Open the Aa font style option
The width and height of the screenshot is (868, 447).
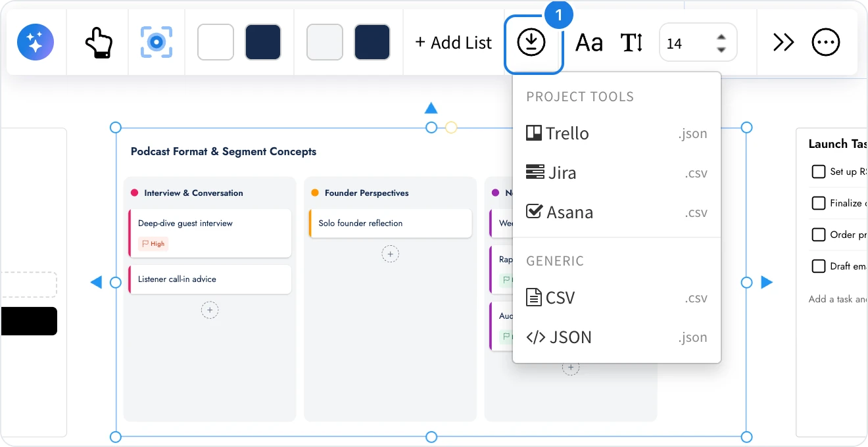(589, 43)
